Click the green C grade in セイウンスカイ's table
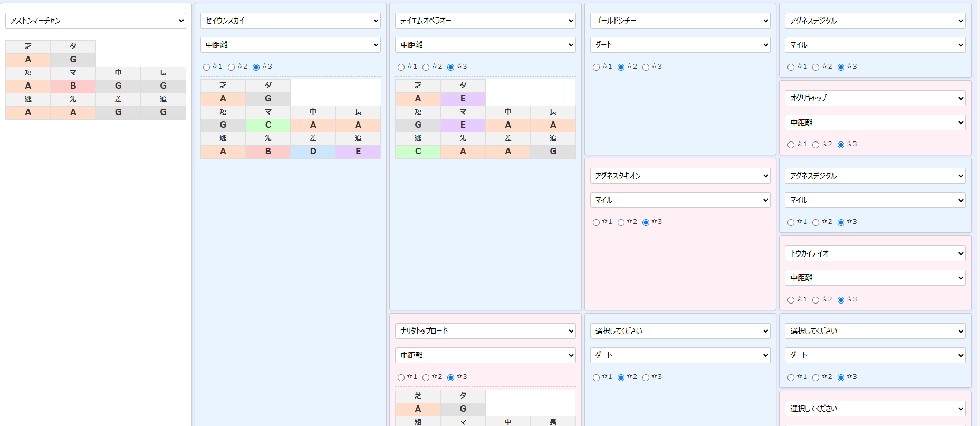This screenshot has height=426, width=980. pos(268,125)
